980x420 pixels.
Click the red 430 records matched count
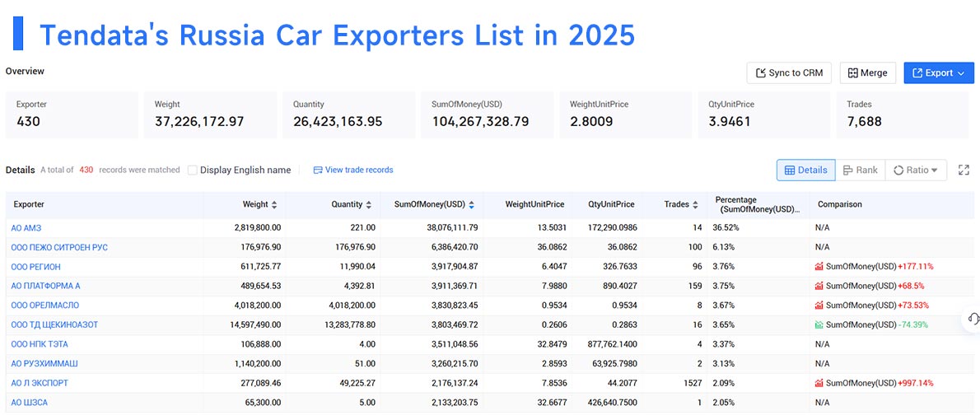click(86, 170)
